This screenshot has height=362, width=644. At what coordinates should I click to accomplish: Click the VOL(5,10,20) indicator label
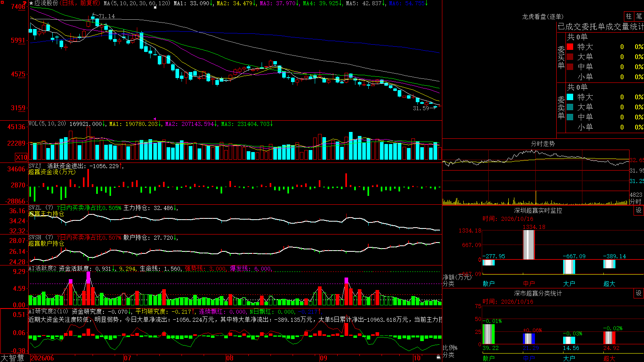47,124
